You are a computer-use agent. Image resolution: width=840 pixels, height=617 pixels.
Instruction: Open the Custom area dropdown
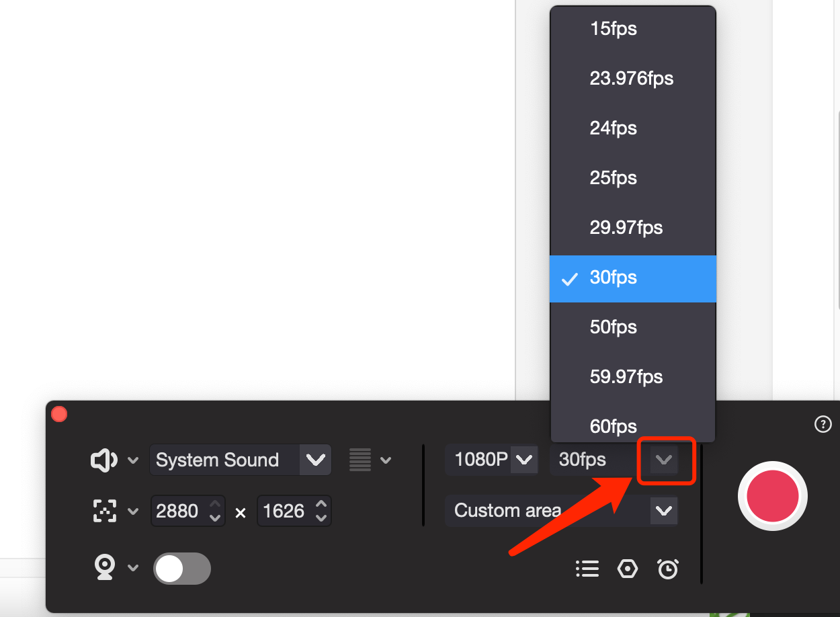(x=664, y=511)
